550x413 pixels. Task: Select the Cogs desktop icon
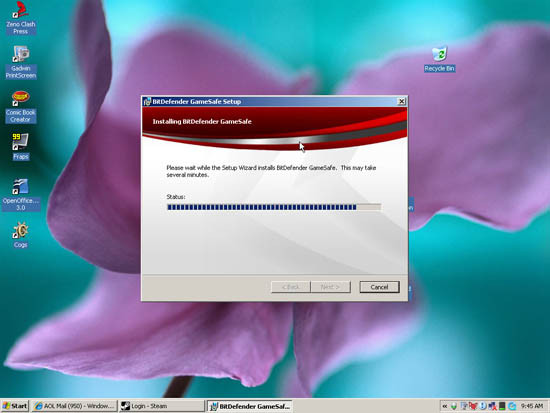tap(21, 235)
